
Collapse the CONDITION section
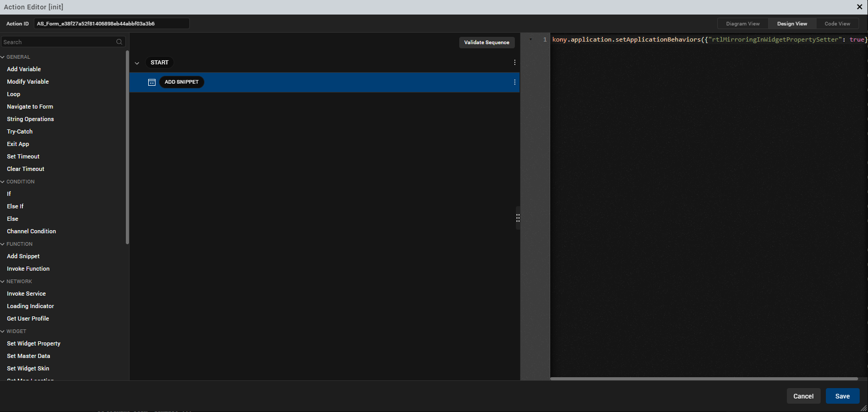[x=3, y=182]
